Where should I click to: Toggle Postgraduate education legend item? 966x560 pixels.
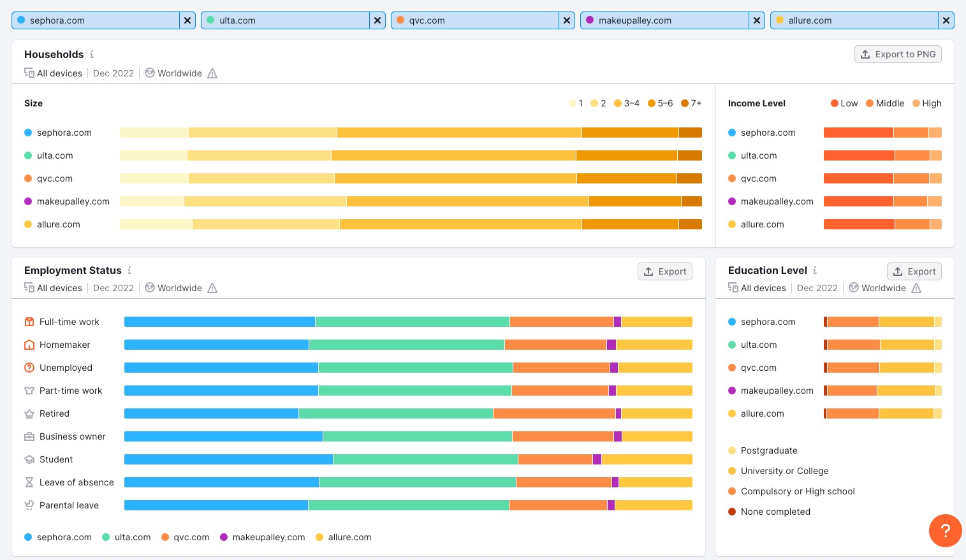tap(763, 450)
